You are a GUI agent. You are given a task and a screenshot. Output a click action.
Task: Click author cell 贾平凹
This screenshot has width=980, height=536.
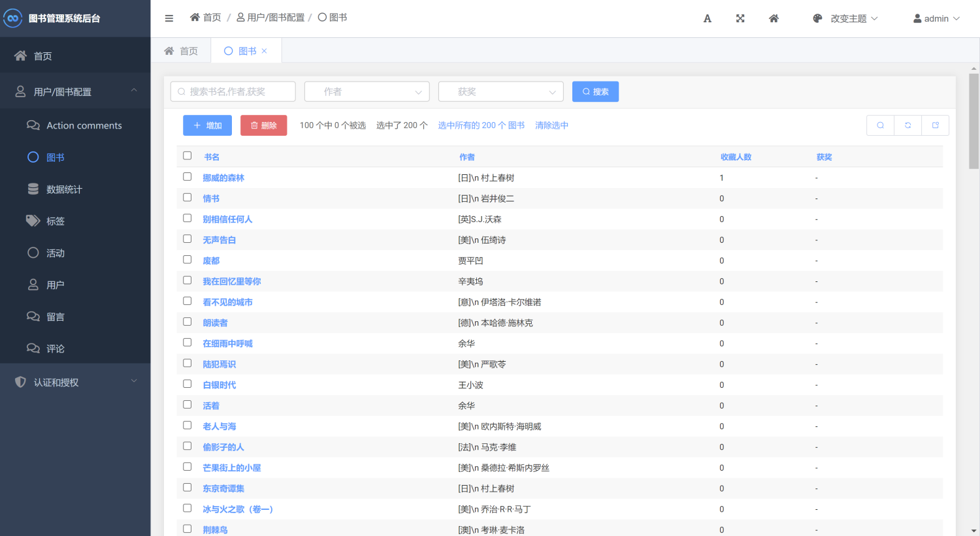[470, 260]
